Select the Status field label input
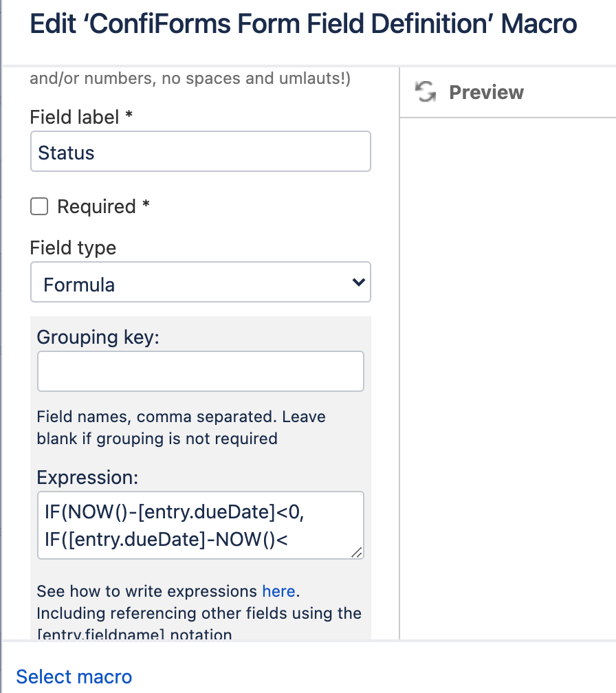This screenshot has height=693, width=616. point(201,151)
